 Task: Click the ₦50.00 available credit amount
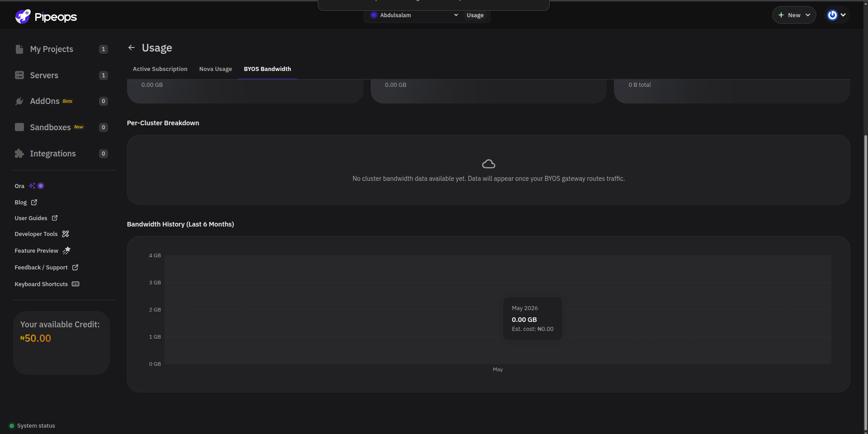click(36, 338)
